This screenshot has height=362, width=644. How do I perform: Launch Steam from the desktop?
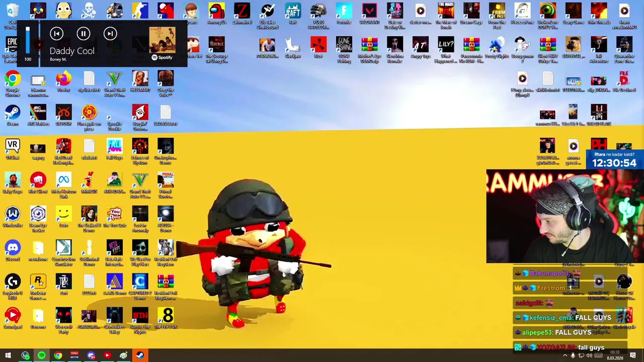pyautogui.click(x=13, y=115)
